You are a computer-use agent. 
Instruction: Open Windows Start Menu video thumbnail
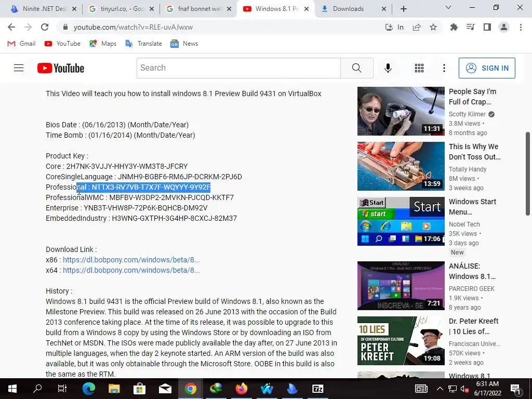point(401,221)
